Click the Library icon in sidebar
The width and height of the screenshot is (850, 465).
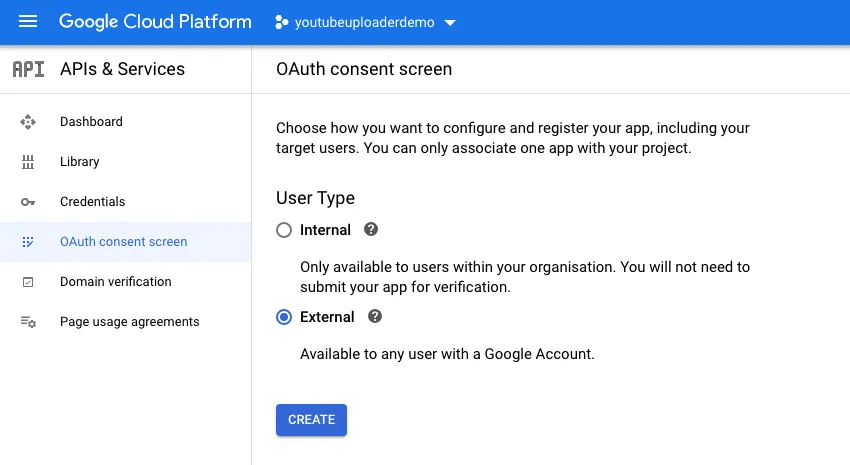click(x=28, y=162)
